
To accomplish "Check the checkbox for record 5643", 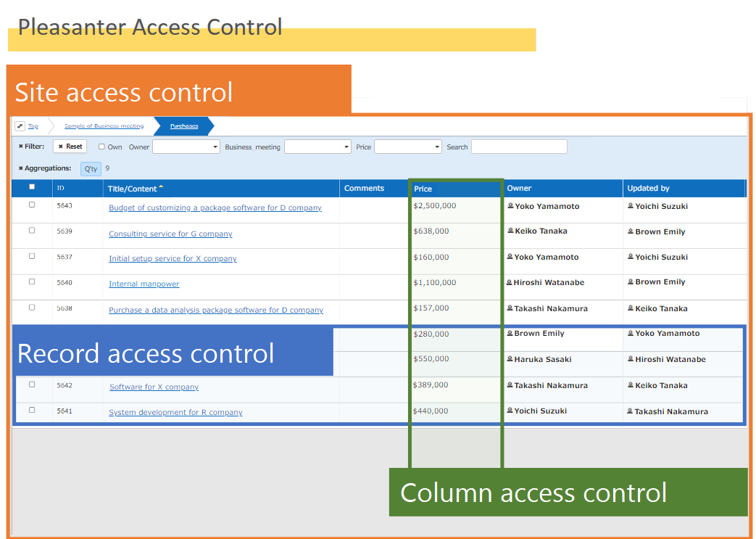I will [32, 205].
